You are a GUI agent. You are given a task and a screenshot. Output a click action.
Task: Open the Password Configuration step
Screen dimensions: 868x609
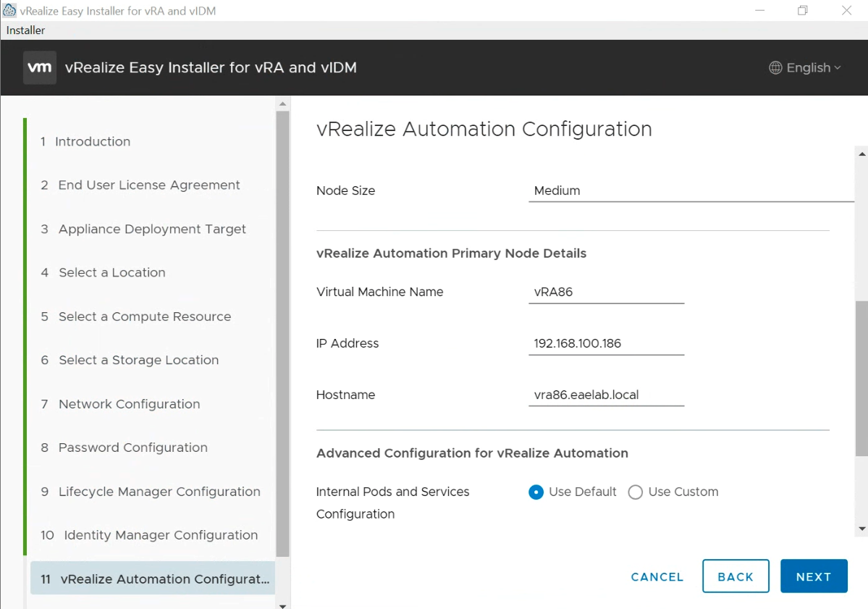(x=132, y=448)
